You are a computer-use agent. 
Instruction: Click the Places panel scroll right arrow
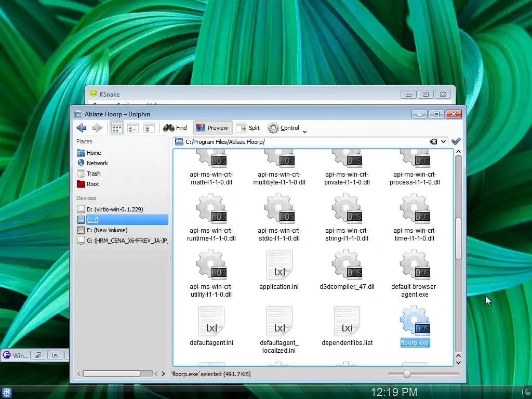tap(163, 374)
